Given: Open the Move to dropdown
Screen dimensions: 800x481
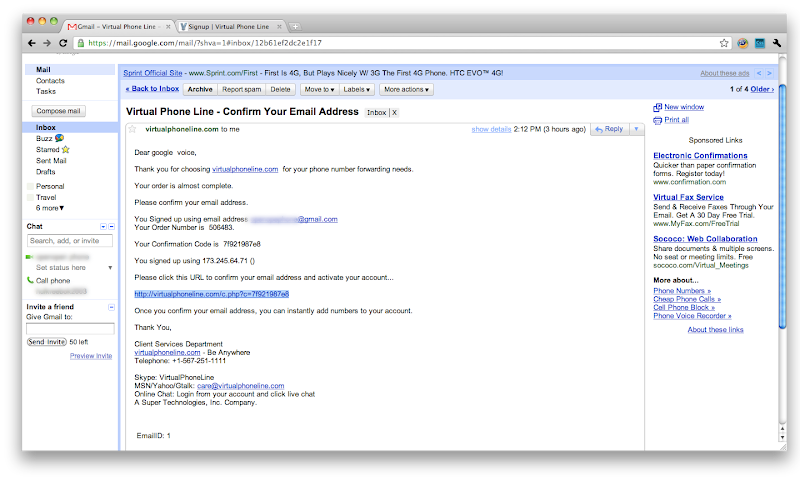Looking at the screenshot, I should 319,89.
